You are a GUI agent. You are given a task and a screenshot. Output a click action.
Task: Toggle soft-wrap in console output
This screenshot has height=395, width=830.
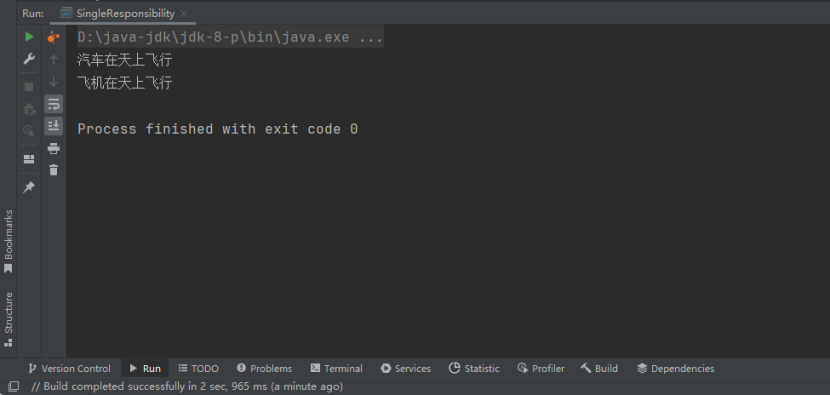pos(53,104)
